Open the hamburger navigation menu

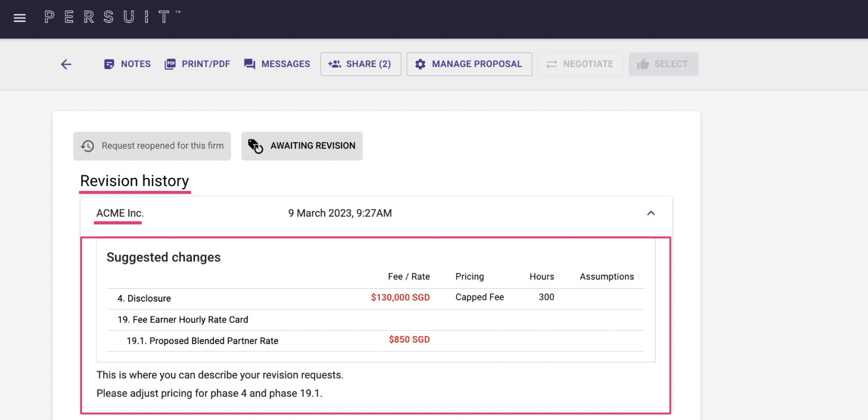pyautogui.click(x=20, y=18)
